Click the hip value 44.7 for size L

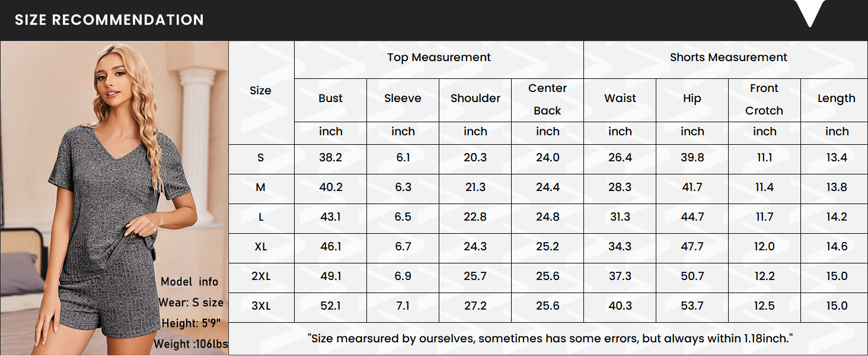[x=692, y=217]
